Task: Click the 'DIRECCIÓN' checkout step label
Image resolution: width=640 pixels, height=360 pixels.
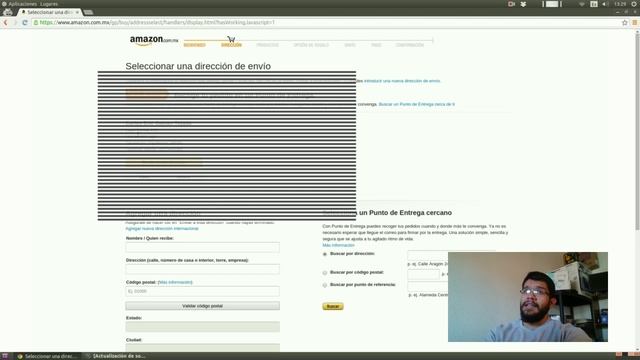Action: pos(231,45)
